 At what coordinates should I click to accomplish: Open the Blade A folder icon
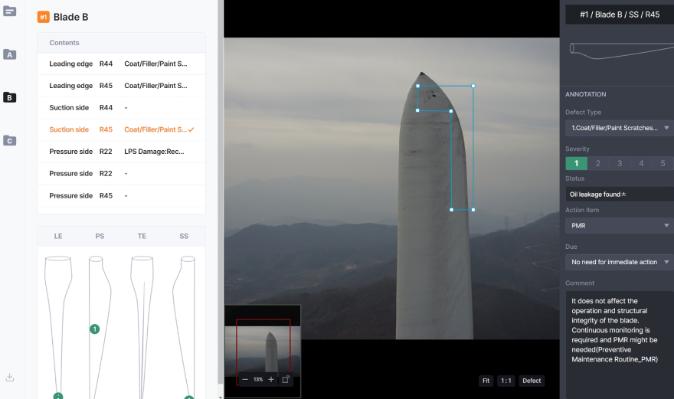click(9, 55)
